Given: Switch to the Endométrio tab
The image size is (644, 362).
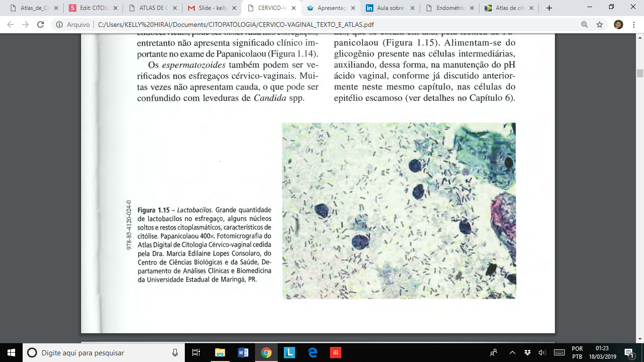Looking at the screenshot, I should tap(448, 8).
